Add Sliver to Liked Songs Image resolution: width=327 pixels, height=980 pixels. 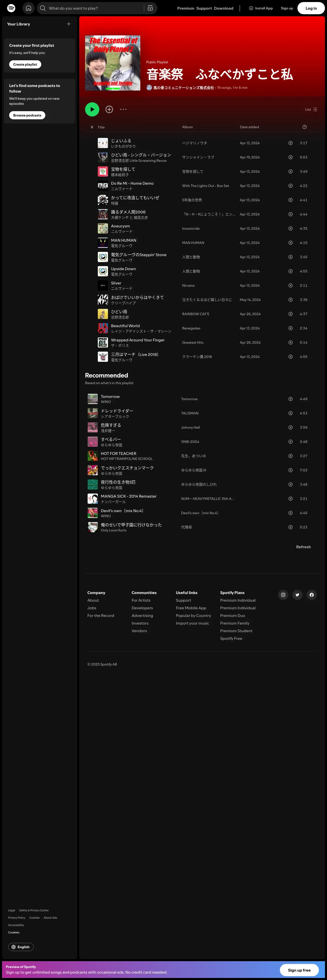click(291, 285)
